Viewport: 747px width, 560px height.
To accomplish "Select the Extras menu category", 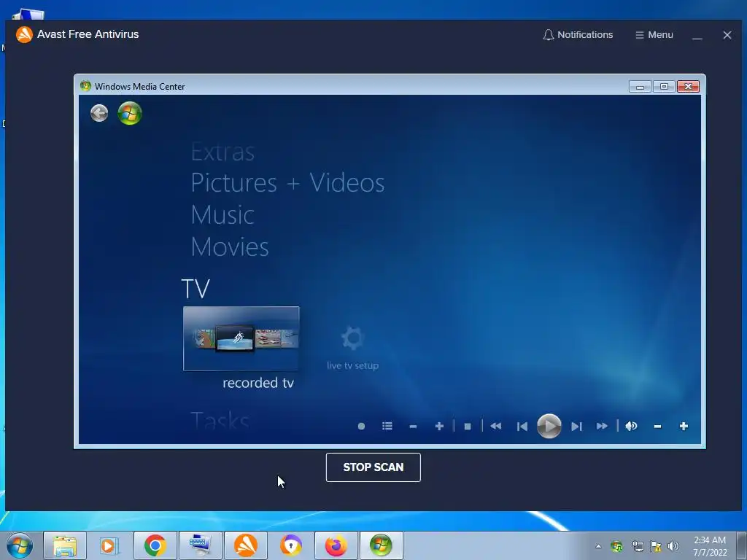I will [x=222, y=152].
